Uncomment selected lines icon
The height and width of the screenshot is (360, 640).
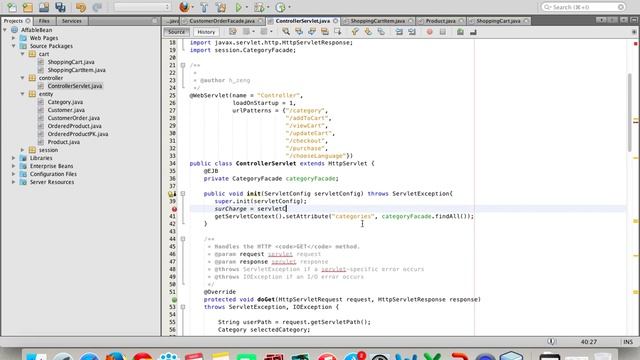click(x=473, y=32)
